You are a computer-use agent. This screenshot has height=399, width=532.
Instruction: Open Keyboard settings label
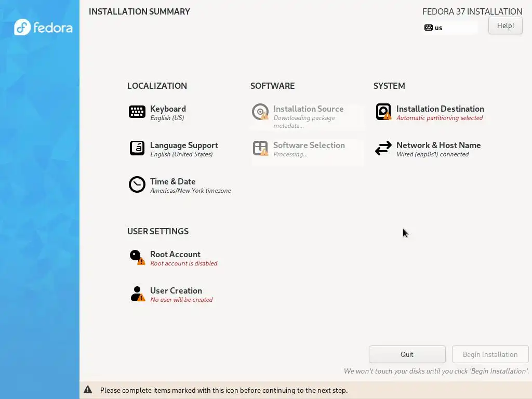168,109
